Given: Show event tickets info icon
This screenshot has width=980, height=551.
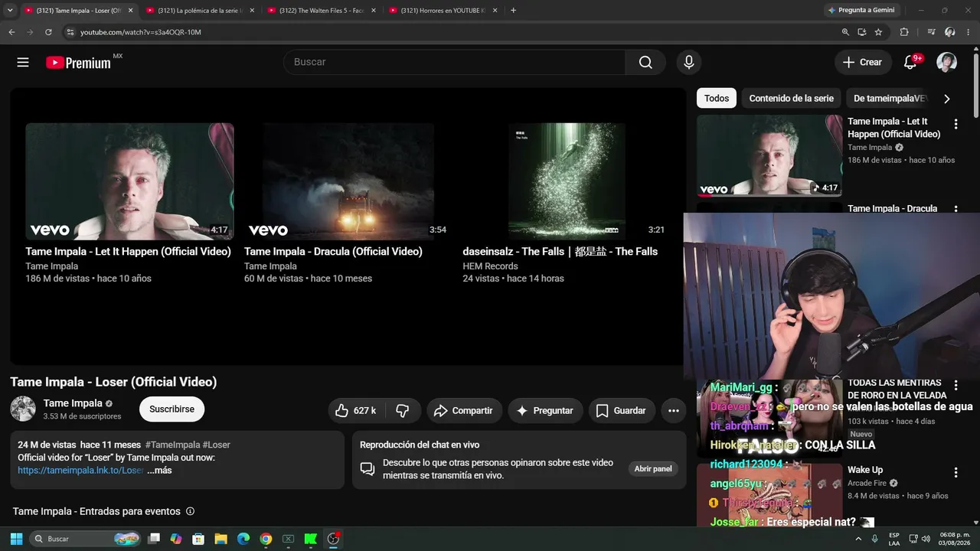Looking at the screenshot, I should tap(191, 511).
